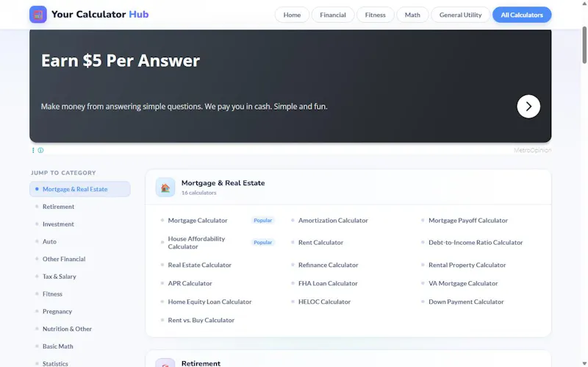
Task: Click the 16 calculators count text
Action: click(x=198, y=193)
